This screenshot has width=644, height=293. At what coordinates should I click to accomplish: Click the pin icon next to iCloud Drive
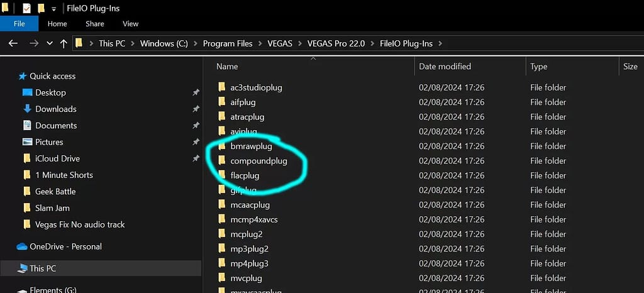click(196, 158)
